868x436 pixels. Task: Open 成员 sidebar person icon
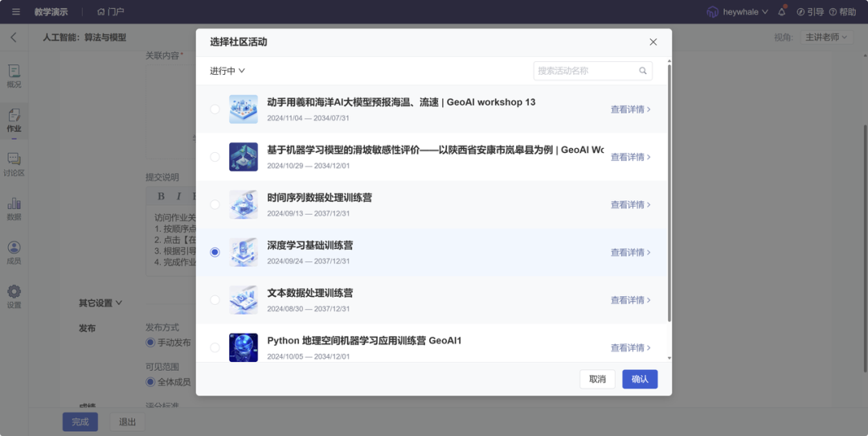14,247
